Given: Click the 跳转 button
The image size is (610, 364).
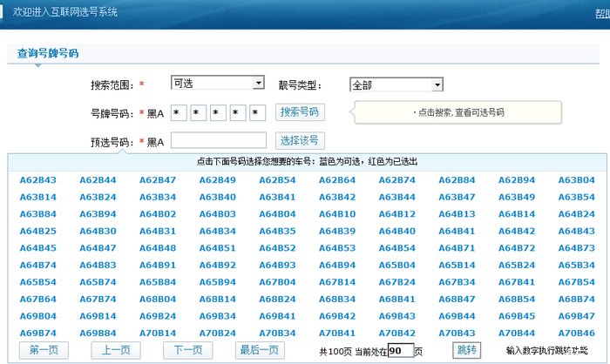Looking at the screenshot, I should pyautogui.click(x=467, y=350).
